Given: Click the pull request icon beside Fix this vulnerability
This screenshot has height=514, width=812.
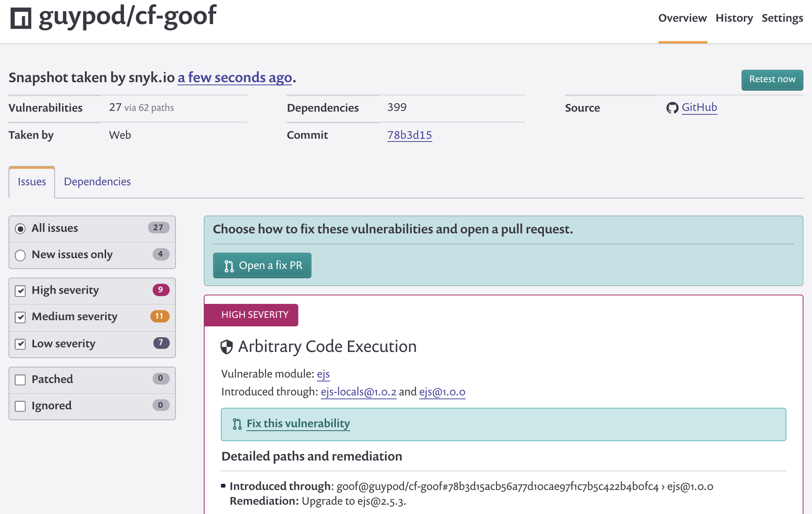Looking at the screenshot, I should [x=237, y=424].
